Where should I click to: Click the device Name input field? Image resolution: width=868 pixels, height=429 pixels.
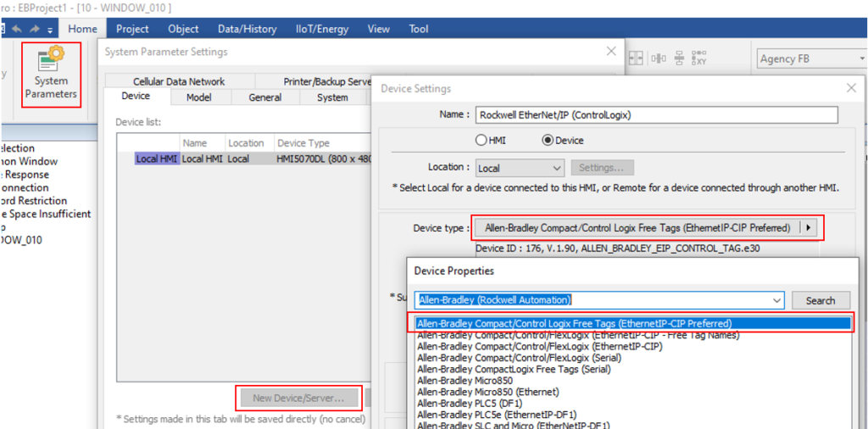tap(657, 114)
